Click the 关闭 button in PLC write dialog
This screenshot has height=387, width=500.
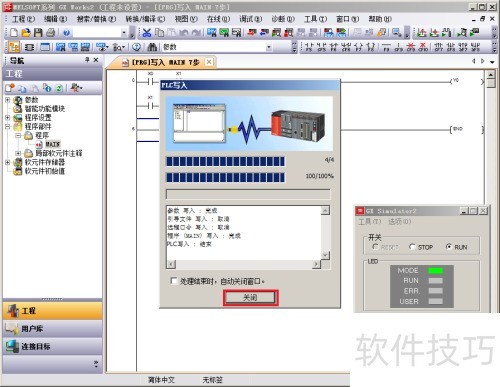[x=250, y=297]
